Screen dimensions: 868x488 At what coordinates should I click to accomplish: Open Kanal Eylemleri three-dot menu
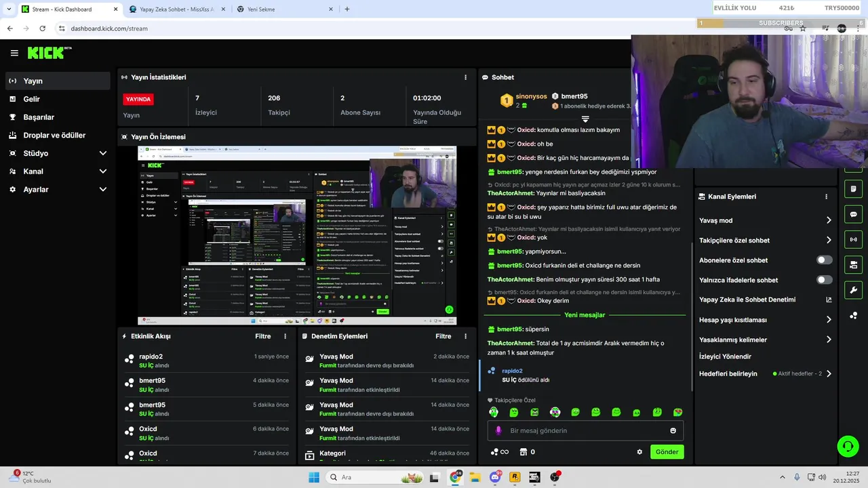click(826, 197)
